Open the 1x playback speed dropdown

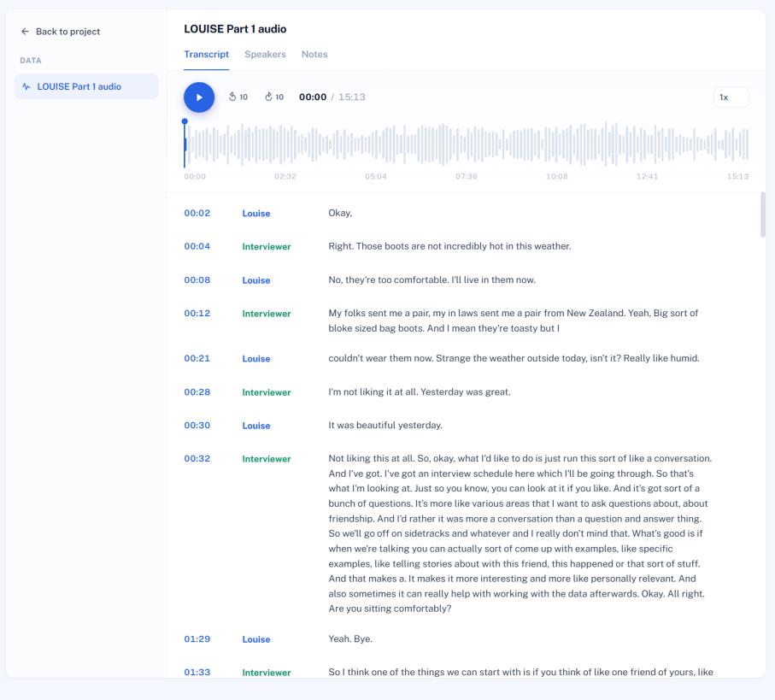coord(731,97)
